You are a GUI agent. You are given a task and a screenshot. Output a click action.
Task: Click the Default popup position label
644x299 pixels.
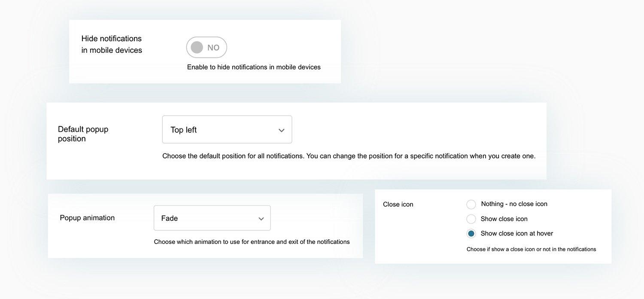point(83,134)
